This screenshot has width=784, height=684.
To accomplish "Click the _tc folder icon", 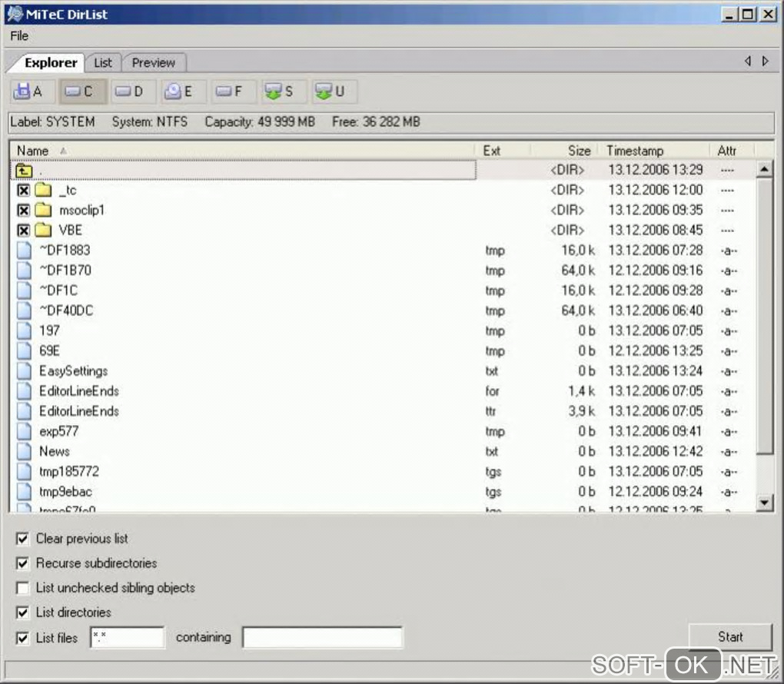I will [44, 190].
